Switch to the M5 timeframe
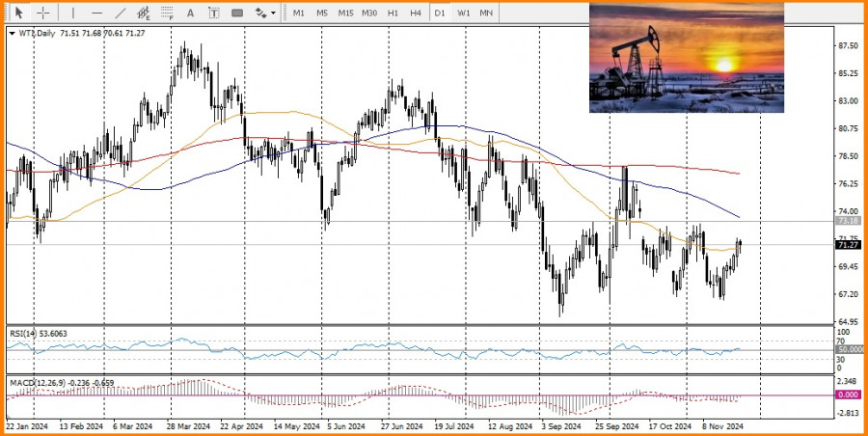 click(x=322, y=13)
